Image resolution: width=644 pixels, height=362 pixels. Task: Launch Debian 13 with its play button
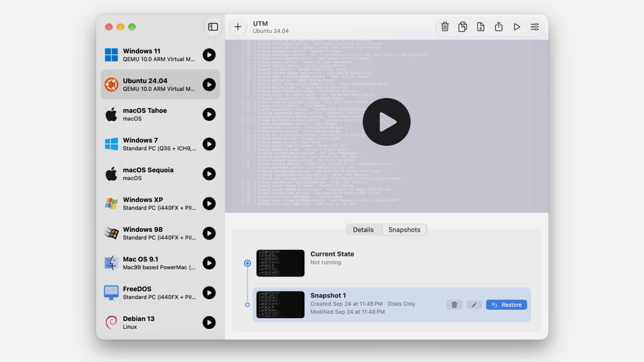tap(209, 322)
